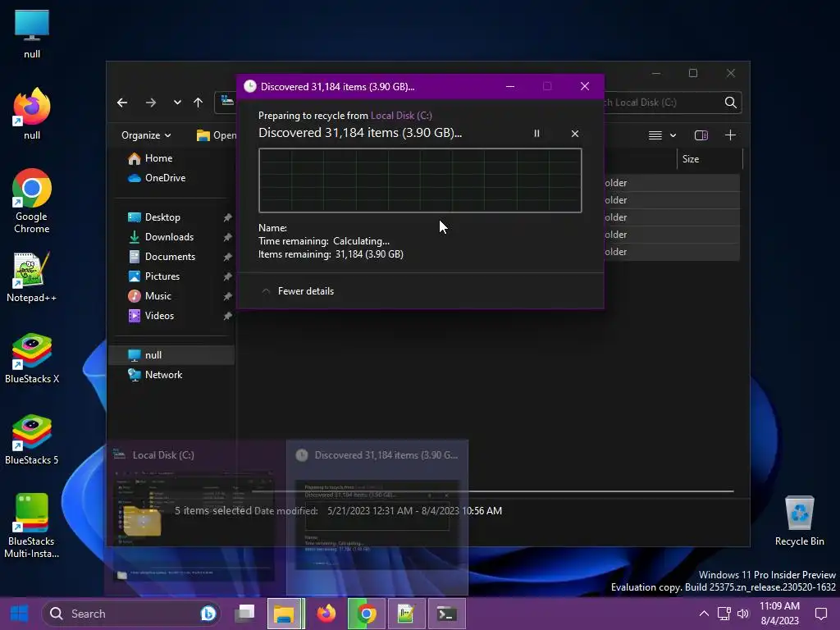Screen dimensions: 840x630
Task: Open view options dropdown arrow
Action: (673, 135)
